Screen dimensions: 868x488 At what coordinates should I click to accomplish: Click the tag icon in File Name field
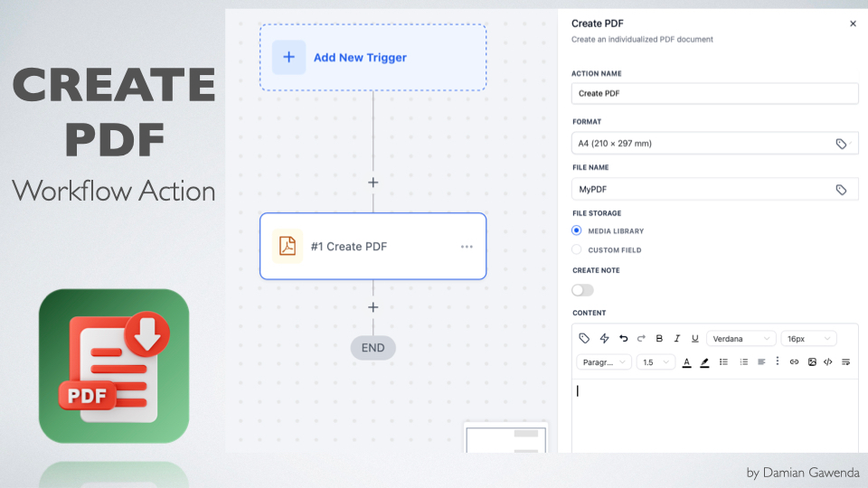click(x=841, y=190)
